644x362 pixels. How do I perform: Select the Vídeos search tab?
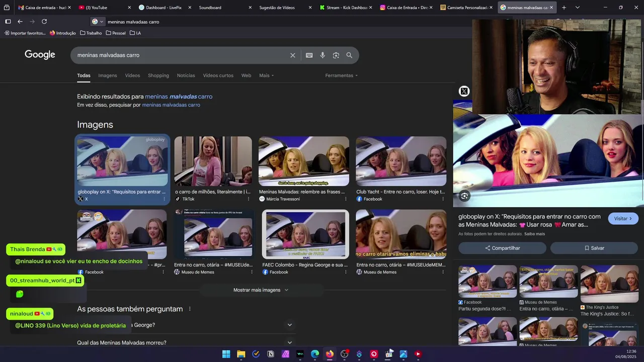tap(132, 75)
